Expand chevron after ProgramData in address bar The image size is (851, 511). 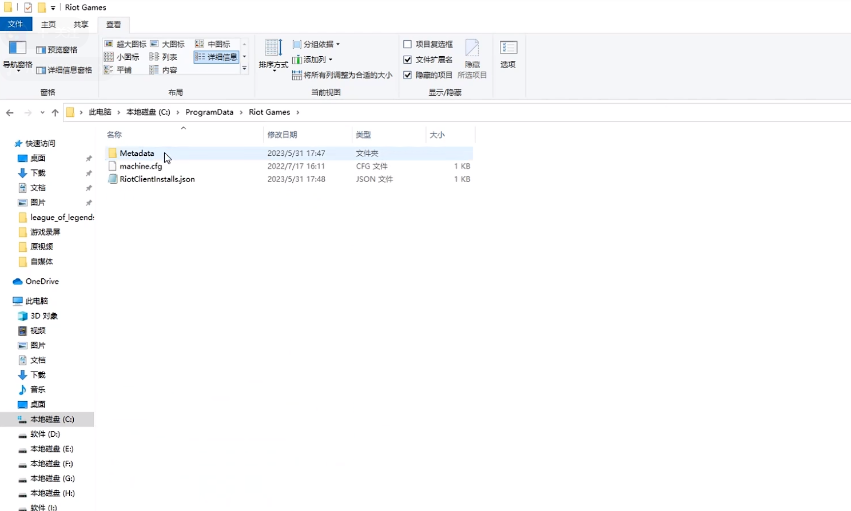(x=241, y=112)
